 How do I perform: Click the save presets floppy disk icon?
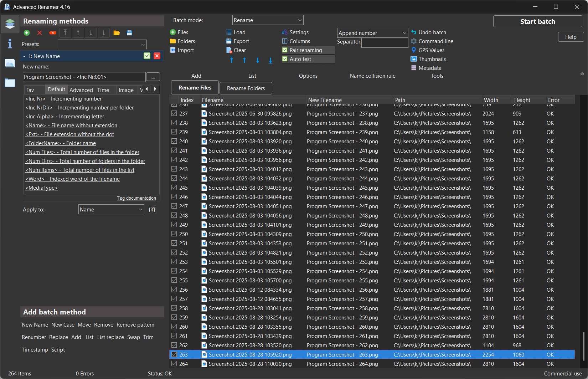(x=129, y=33)
